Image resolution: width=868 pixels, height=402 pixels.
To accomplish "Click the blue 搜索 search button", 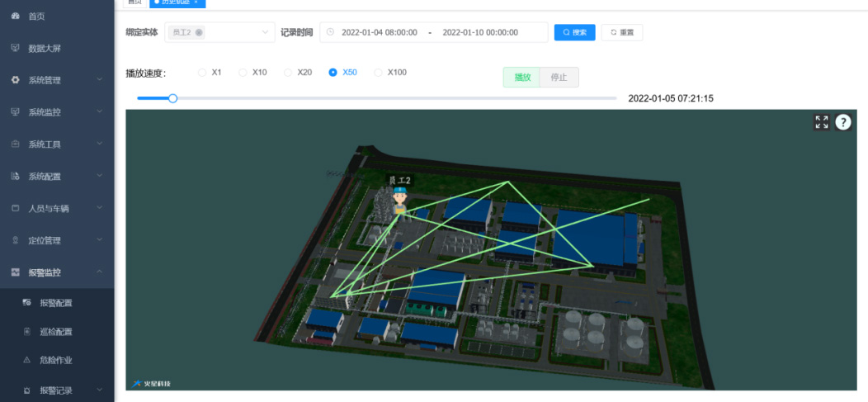I will click(x=574, y=32).
